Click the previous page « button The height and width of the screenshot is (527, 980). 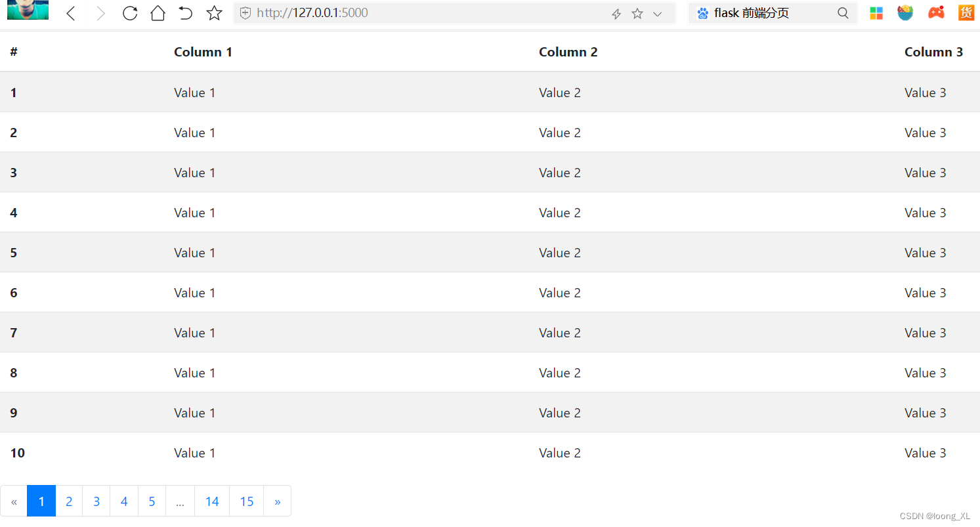14,501
